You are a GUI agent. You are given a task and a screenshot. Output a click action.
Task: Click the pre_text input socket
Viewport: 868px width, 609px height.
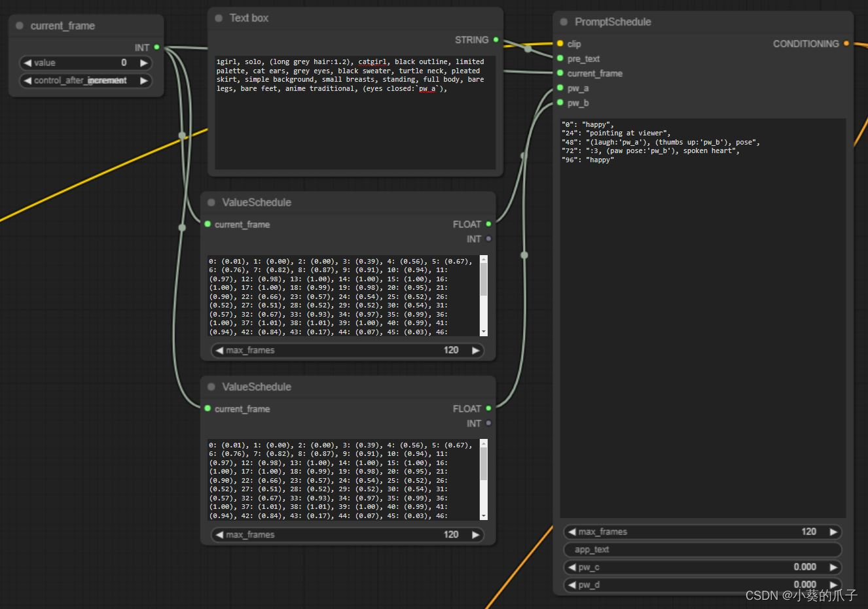[560, 58]
